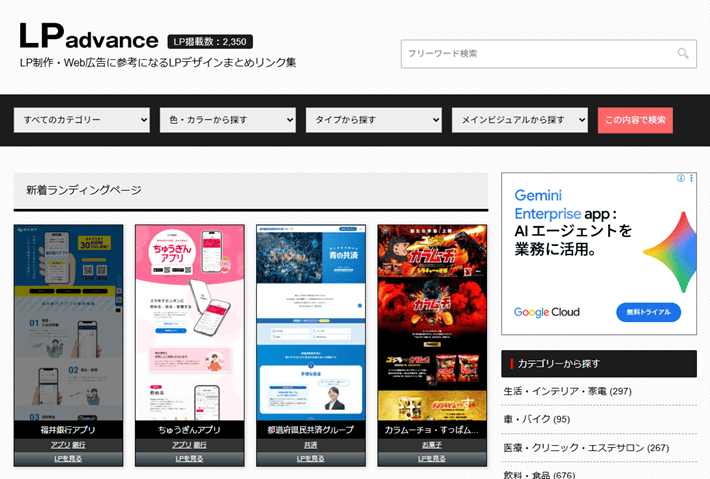Viewport: 710px width, 479px height.
Task: Click the 無料トライアル ad button
Action: click(648, 312)
